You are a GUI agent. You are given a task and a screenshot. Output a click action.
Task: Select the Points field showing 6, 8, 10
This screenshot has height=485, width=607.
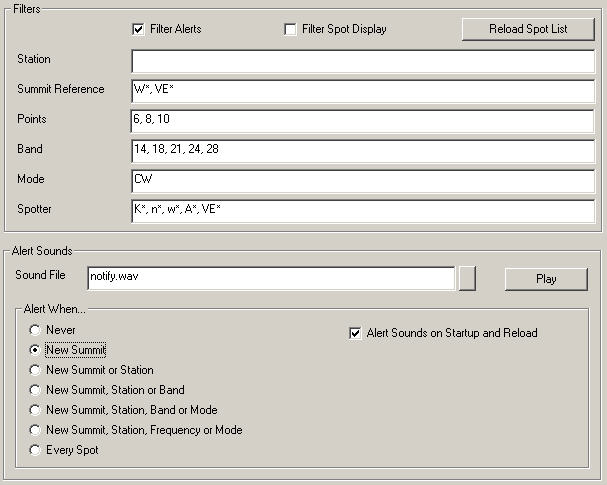tap(363, 121)
